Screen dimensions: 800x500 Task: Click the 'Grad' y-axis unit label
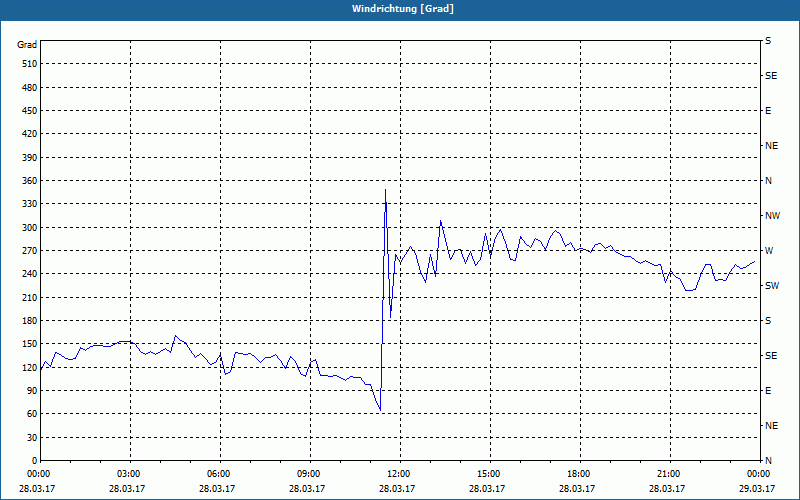tap(27, 45)
